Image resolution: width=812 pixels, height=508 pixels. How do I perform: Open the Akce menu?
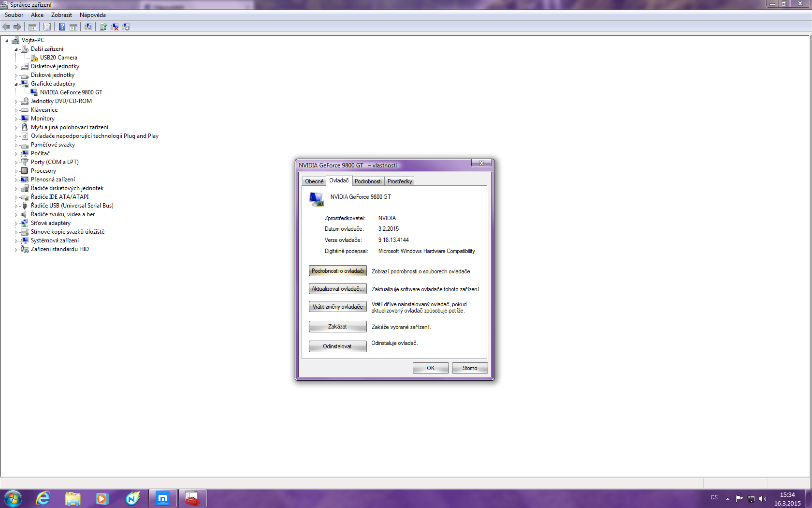click(37, 15)
